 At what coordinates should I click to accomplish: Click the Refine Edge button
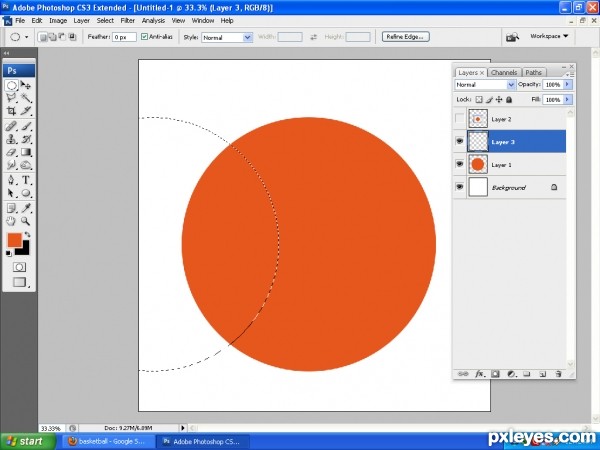click(x=405, y=37)
